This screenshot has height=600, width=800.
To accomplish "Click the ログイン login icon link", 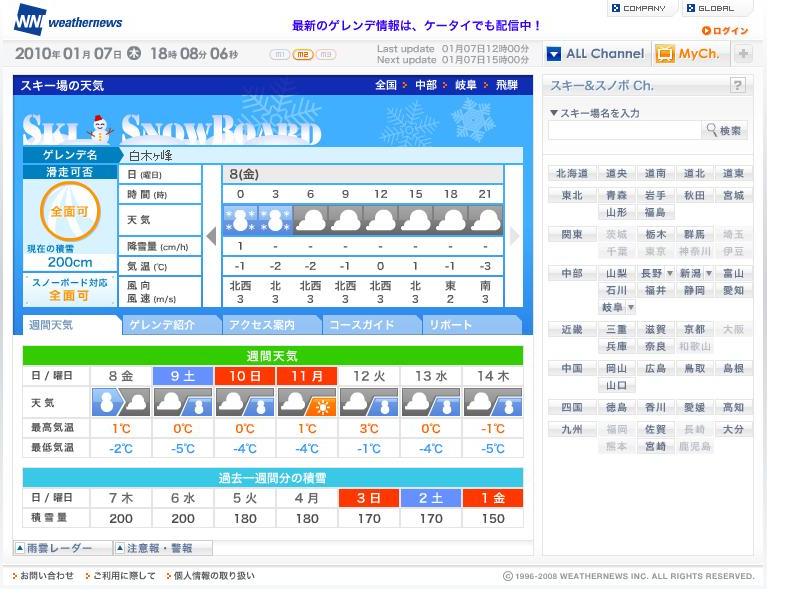I will click(x=725, y=31).
